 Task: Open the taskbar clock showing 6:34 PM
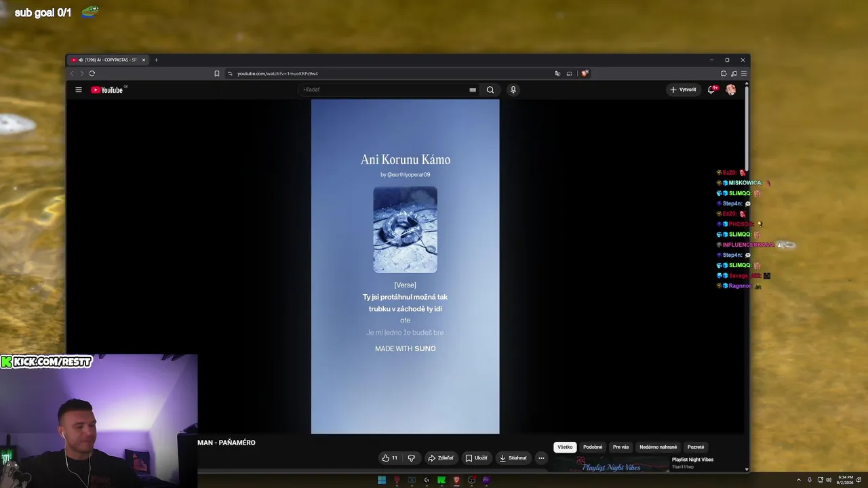point(846,480)
